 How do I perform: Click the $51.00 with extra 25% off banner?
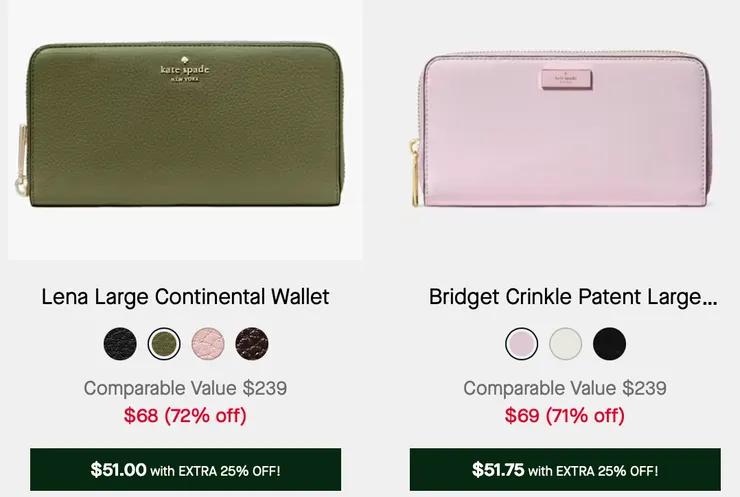point(185,470)
